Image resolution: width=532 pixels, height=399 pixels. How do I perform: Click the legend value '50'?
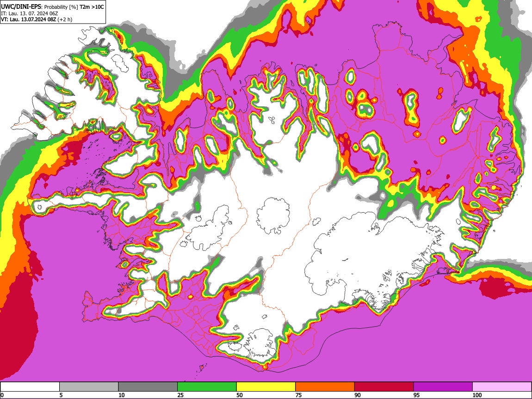point(240,395)
